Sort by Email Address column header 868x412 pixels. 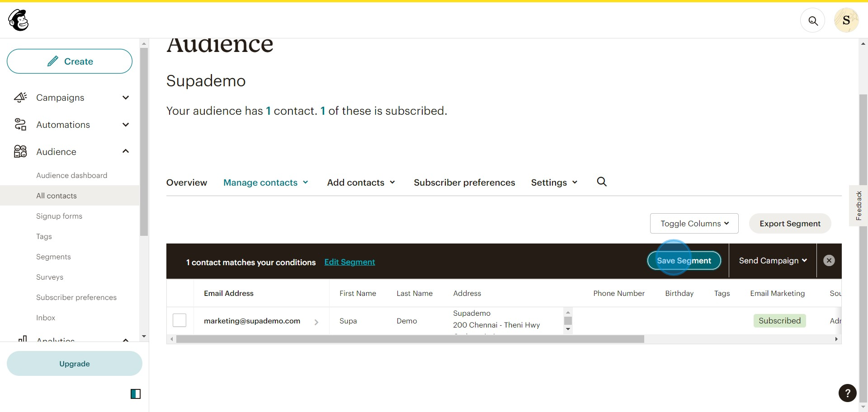coord(229,293)
